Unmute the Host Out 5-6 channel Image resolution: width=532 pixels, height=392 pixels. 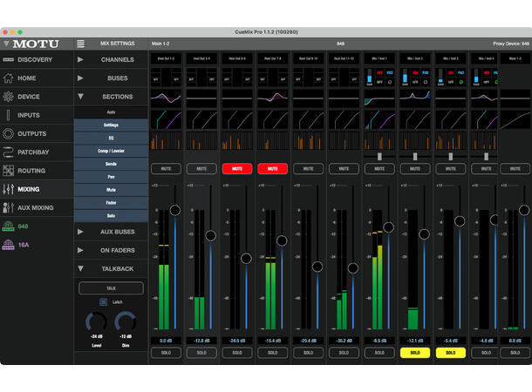(236, 168)
